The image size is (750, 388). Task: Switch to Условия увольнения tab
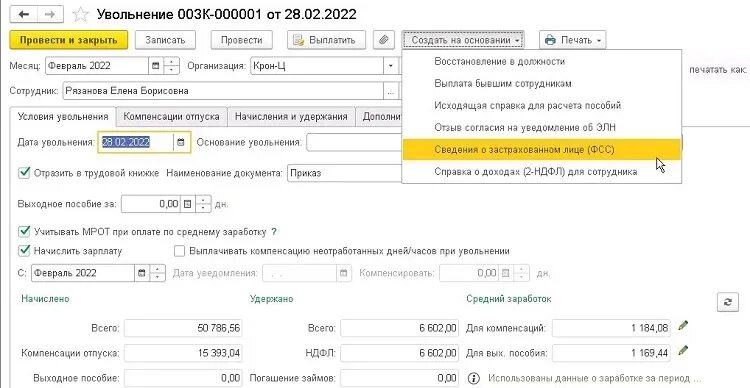coord(63,117)
